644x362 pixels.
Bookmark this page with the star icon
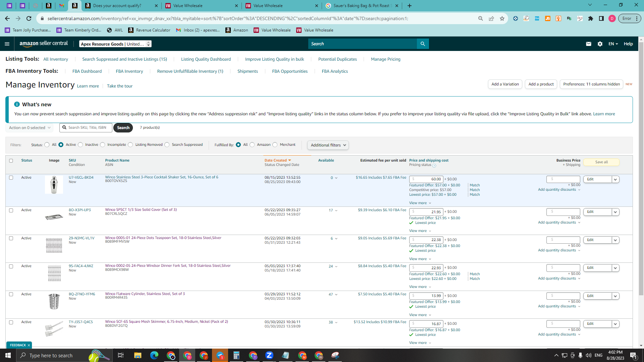pos(502,18)
